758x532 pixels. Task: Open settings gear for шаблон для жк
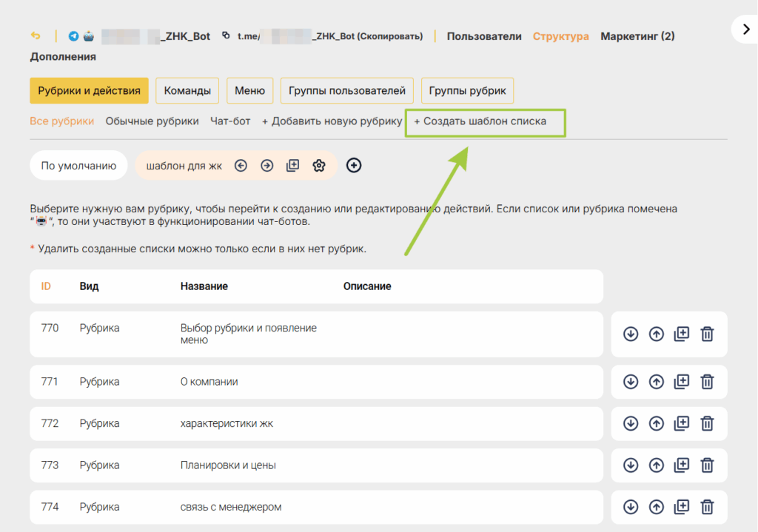pyautogui.click(x=318, y=166)
